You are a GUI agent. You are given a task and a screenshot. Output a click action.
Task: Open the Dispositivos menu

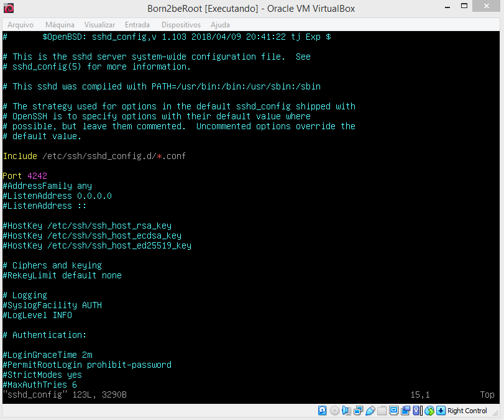[181, 25]
